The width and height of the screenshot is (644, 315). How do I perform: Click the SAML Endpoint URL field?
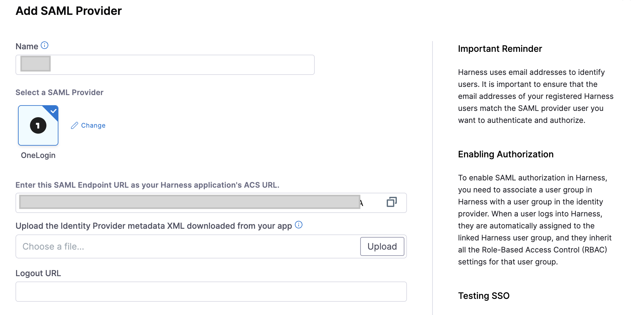click(189, 203)
